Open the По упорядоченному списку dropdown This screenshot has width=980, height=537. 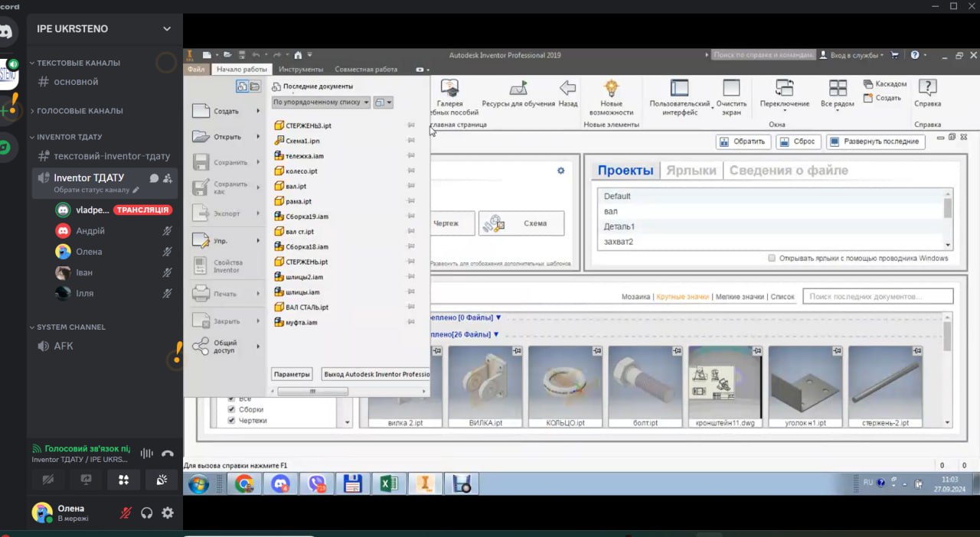[321, 102]
